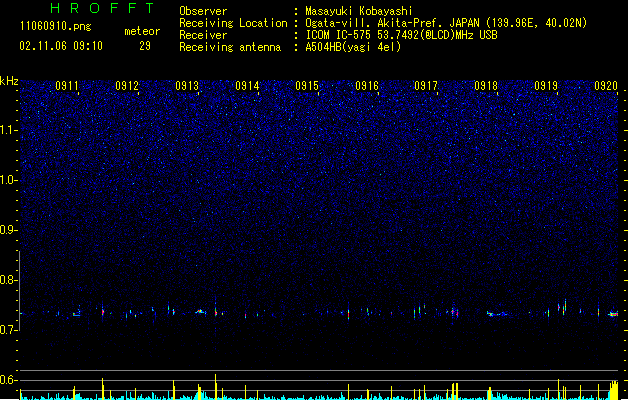Image resolution: width=629 pixels, height=400 pixels.
Task: Click the meteor count 29
Action: click(145, 46)
